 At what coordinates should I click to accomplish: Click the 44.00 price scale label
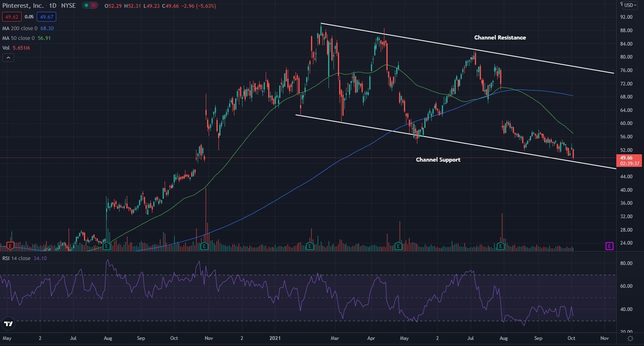pyautogui.click(x=626, y=177)
